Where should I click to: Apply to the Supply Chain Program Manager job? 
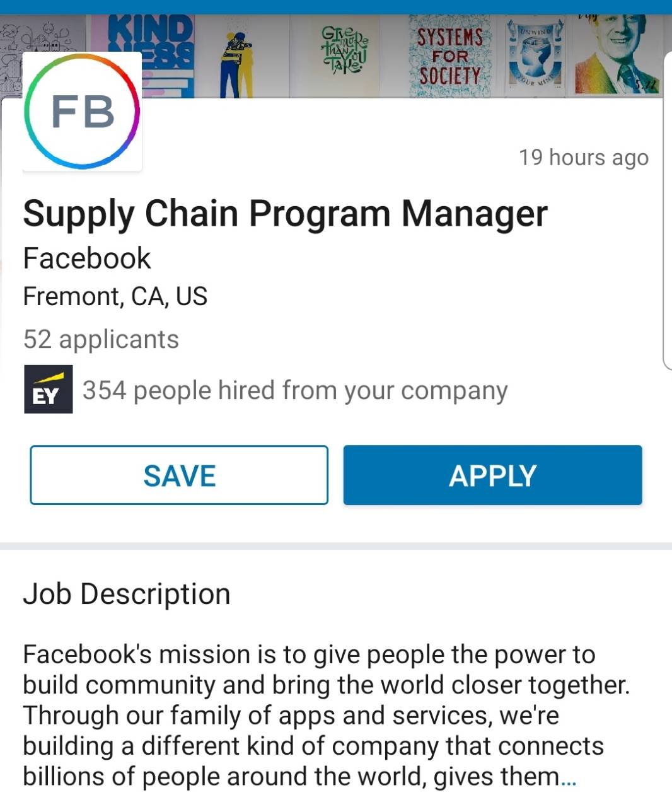[x=493, y=475]
